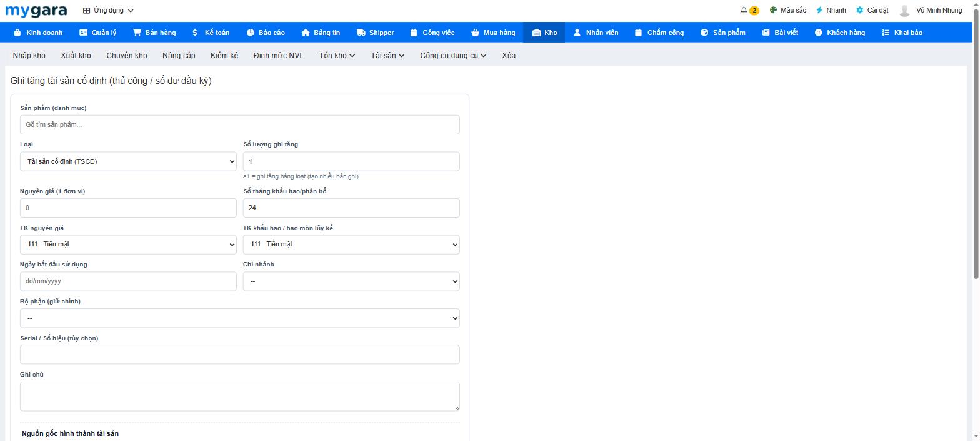The width and height of the screenshot is (980, 441).
Task: Click the Bảng tin home icon
Action: 306,33
